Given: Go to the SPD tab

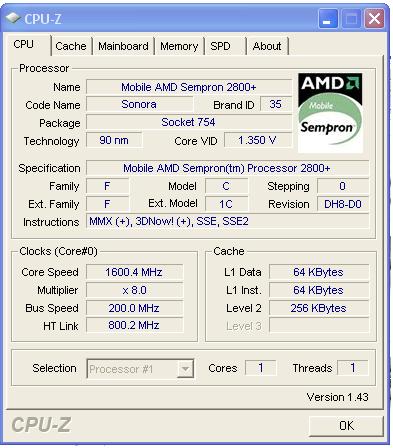Looking at the screenshot, I should click(224, 46).
